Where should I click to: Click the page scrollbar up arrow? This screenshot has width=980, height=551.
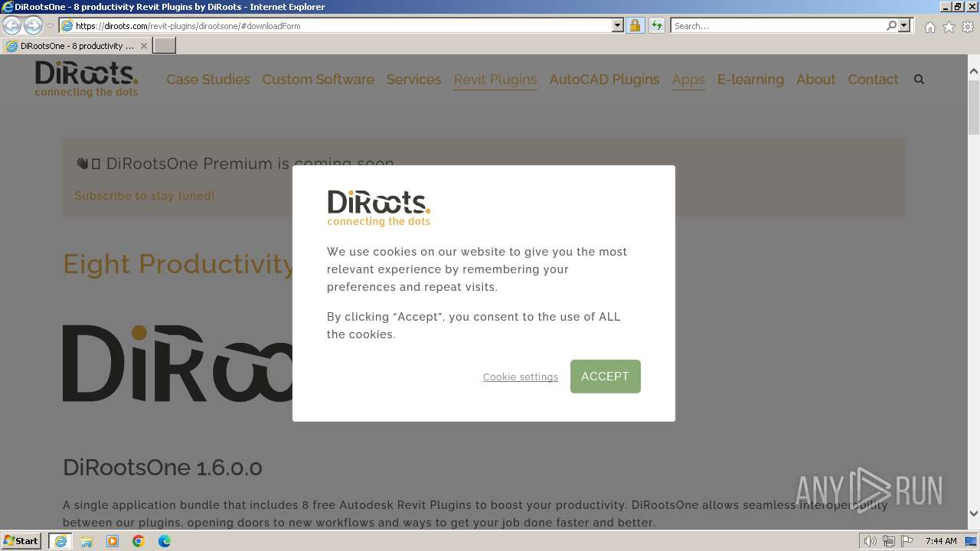point(974,71)
